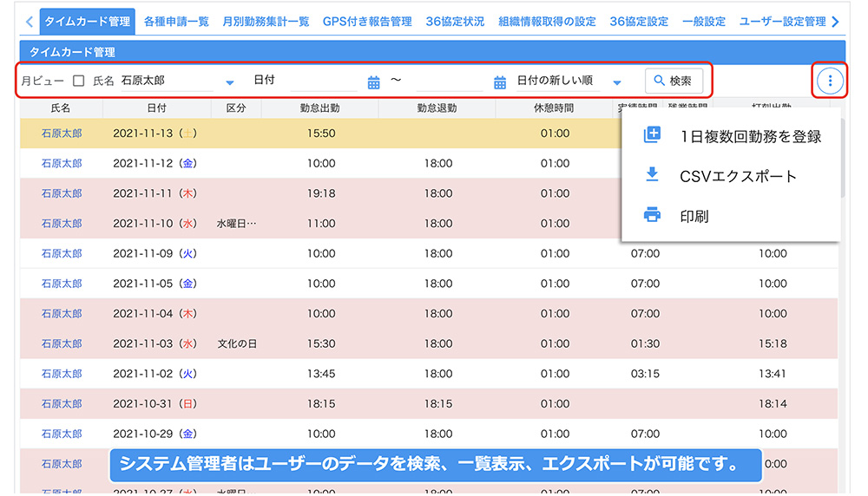Open the 組織情報取得の設定 tab

[x=547, y=22]
